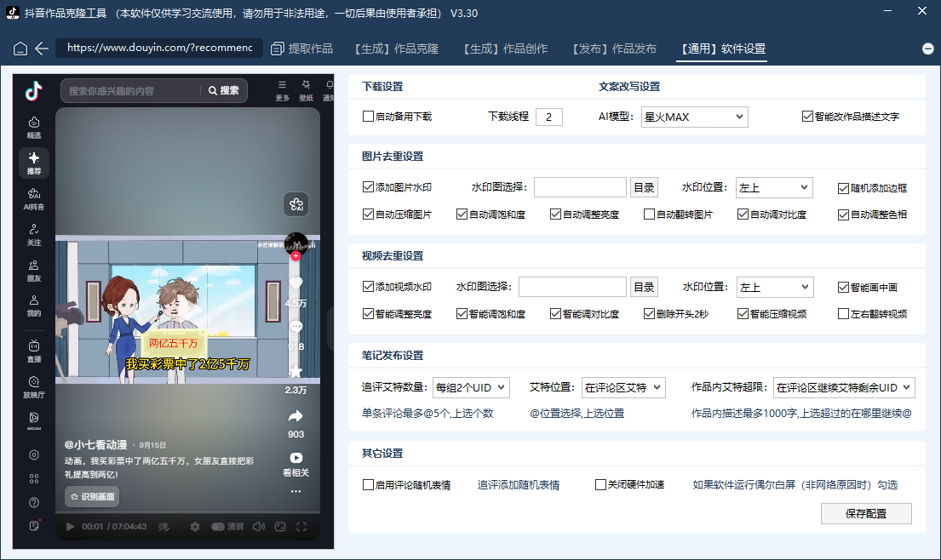
Task: Click the browser address input field
Action: pos(158,49)
